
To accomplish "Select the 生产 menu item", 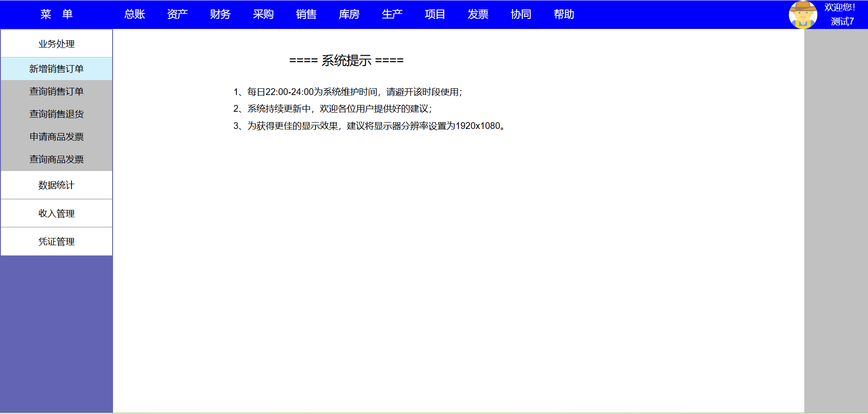I will coord(392,14).
